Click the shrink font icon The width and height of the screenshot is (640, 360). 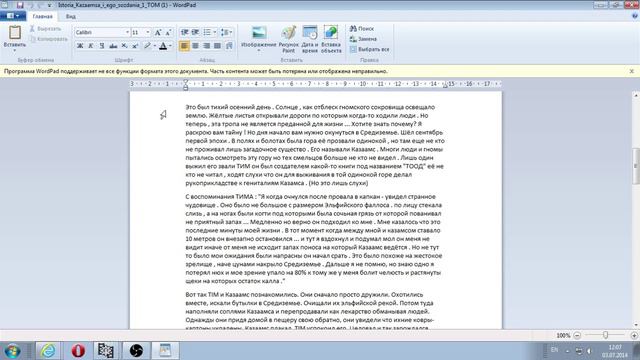click(168, 32)
